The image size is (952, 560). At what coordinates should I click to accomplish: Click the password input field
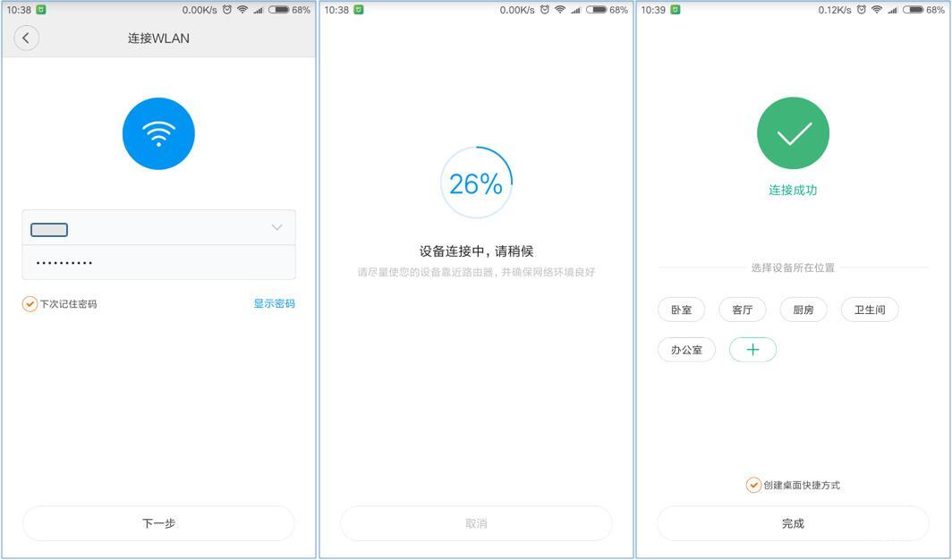tap(158, 263)
